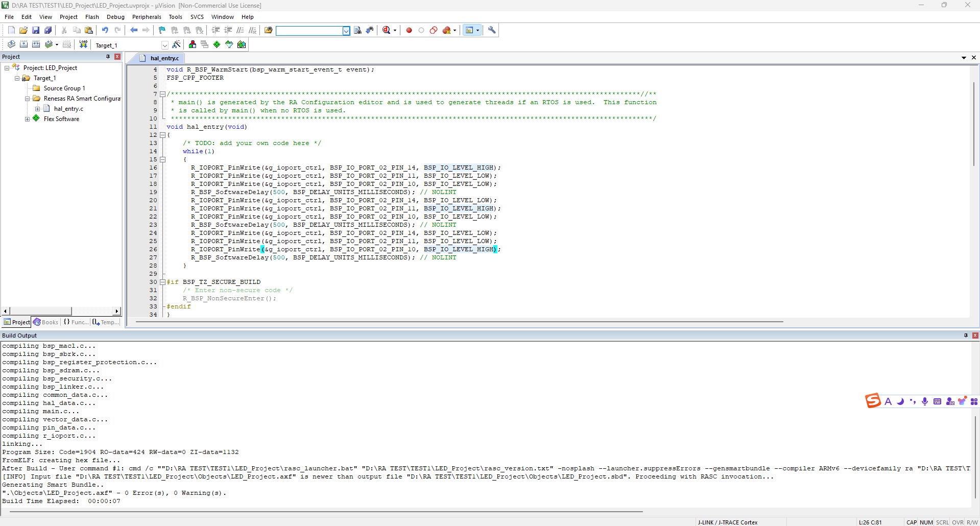This screenshot has width=980, height=526.
Task: Undo the last edit
Action: tap(105, 30)
